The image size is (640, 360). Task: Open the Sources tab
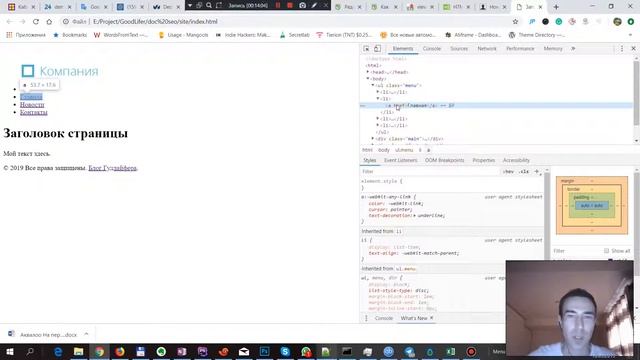(x=459, y=49)
